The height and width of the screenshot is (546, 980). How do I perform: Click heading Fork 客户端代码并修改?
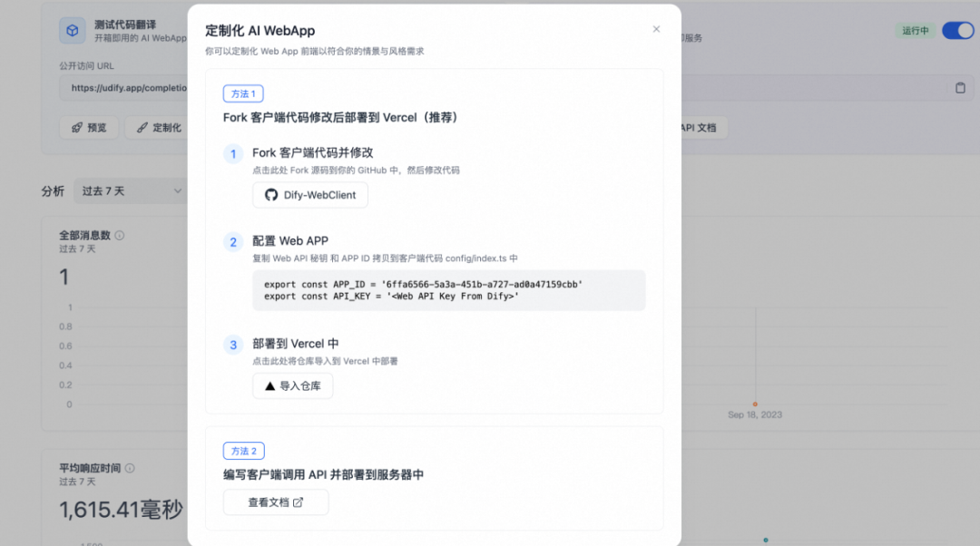coord(312,152)
